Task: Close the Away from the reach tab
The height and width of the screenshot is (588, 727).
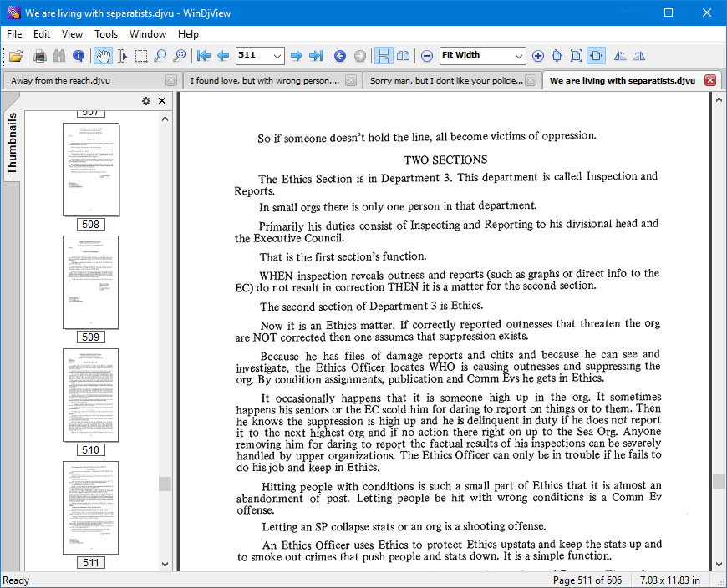Action: (171, 80)
